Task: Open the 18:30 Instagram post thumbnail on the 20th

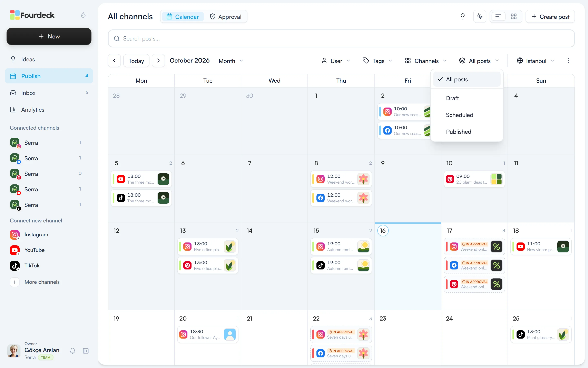Action: pyautogui.click(x=230, y=334)
